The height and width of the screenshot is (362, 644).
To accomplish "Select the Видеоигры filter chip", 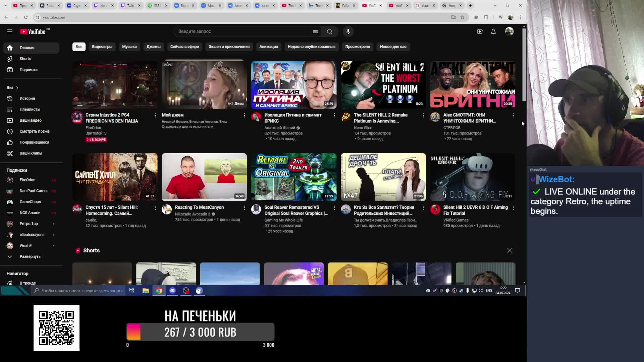I will pyautogui.click(x=102, y=47).
